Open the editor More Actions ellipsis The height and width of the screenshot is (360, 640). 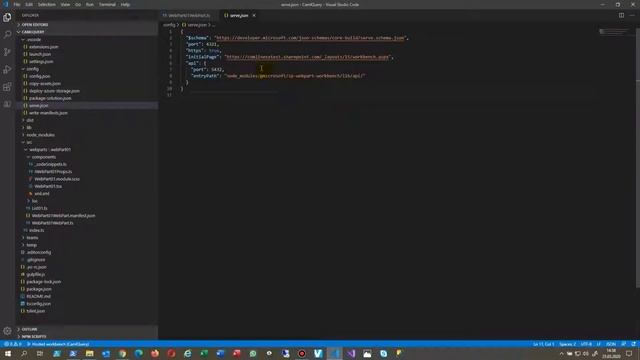632,15
